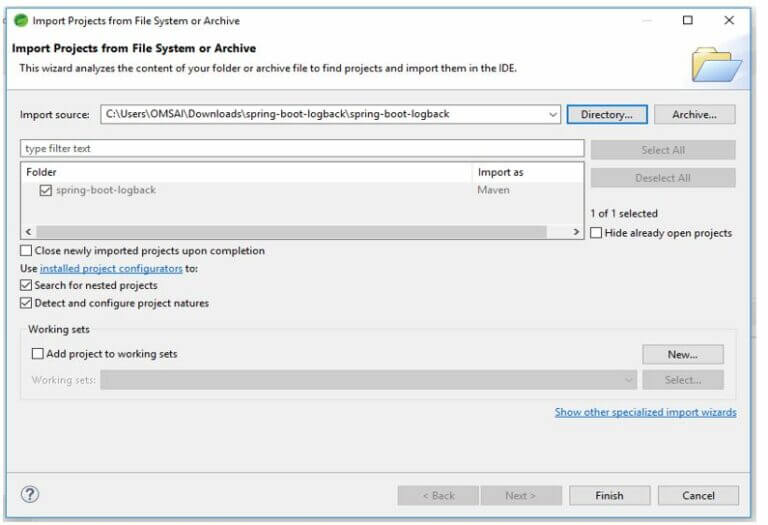The height and width of the screenshot is (525, 768).
Task: Click the Folder column header
Action: [247, 172]
